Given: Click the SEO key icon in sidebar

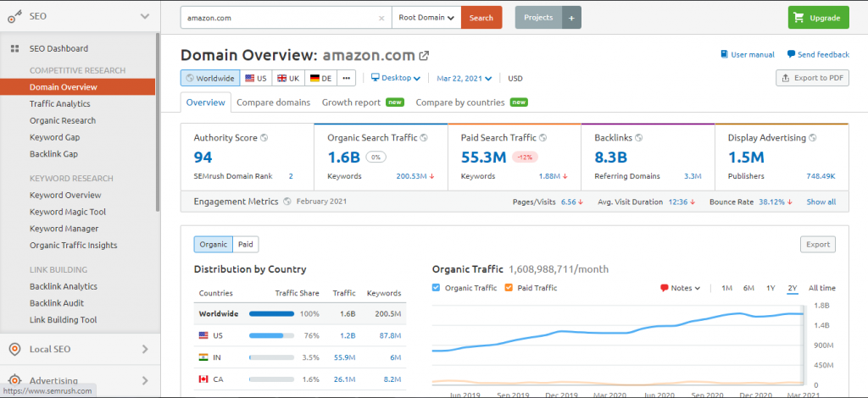Looking at the screenshot, I should tap(14, 17).
